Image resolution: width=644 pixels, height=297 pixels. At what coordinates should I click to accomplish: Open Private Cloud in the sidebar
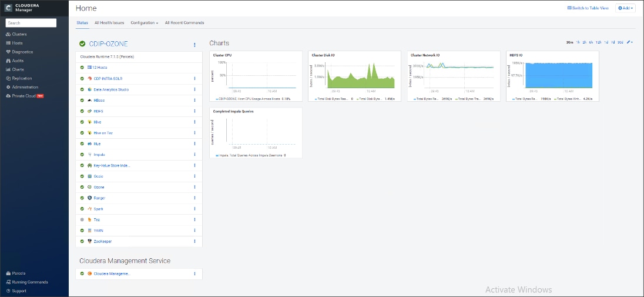pos(25,96)
